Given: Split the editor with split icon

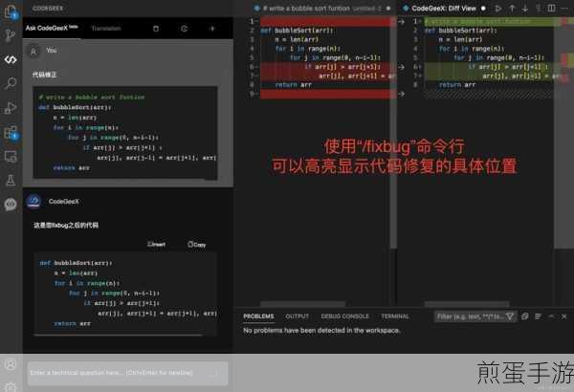Looking at the screenshot, I should pyautogui.click(x=551, y=8).
